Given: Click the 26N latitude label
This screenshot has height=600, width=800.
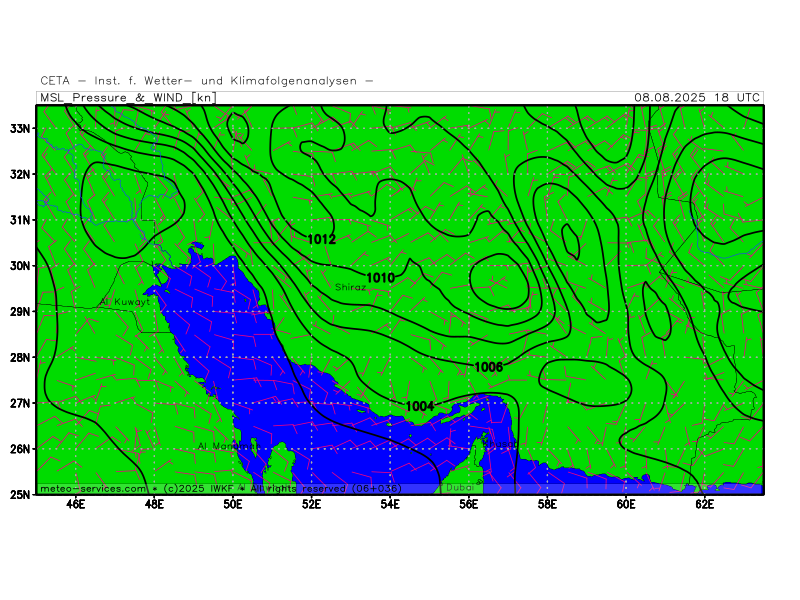Looking at the screenshot, I should tap(20, 449).
